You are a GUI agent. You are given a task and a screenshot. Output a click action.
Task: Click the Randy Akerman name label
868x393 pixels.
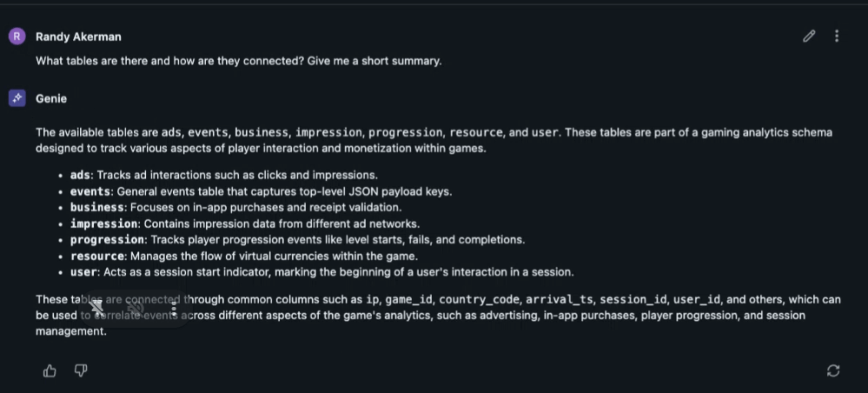(78, 37)
